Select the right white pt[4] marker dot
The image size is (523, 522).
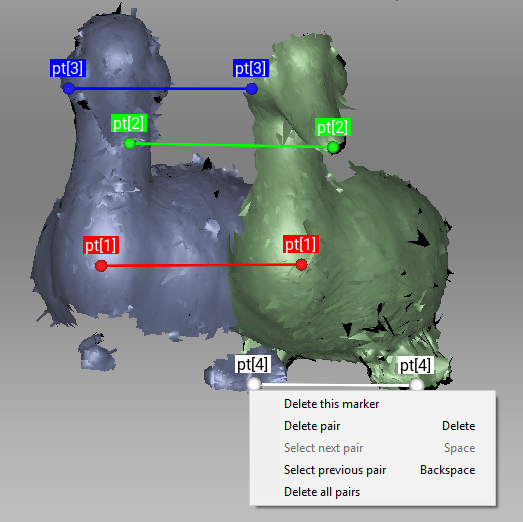416,385
